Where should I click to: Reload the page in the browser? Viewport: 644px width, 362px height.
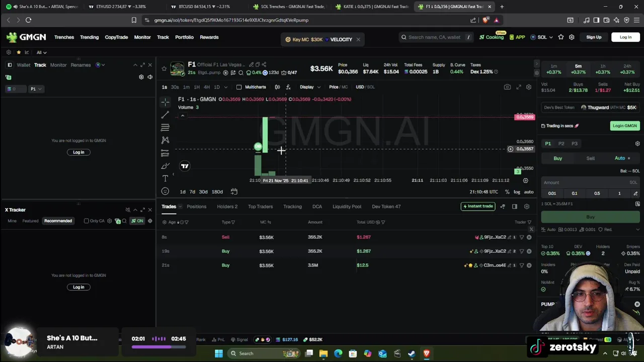[x=28, y=20]
